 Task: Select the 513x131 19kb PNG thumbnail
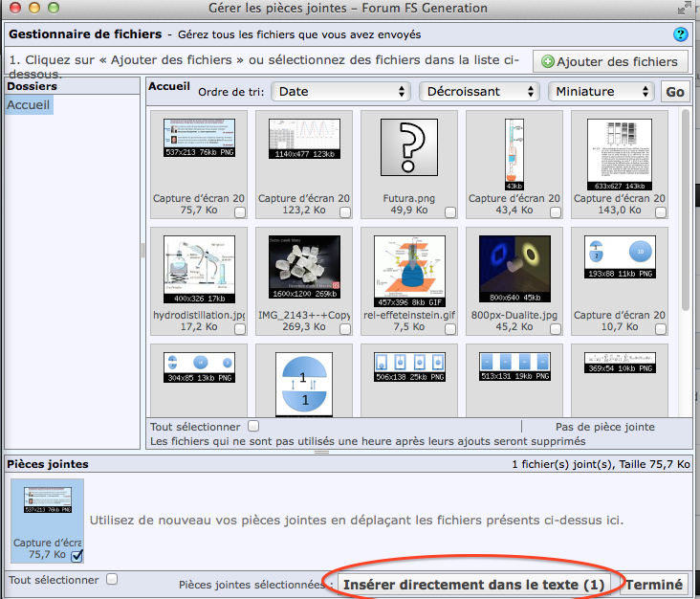(514, 366)
